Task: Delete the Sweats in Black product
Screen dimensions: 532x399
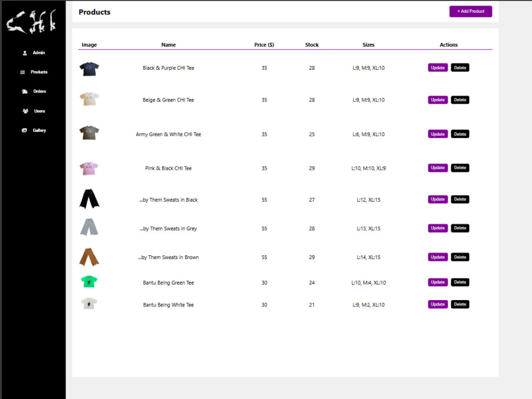Action: click(x=460, y=199)
